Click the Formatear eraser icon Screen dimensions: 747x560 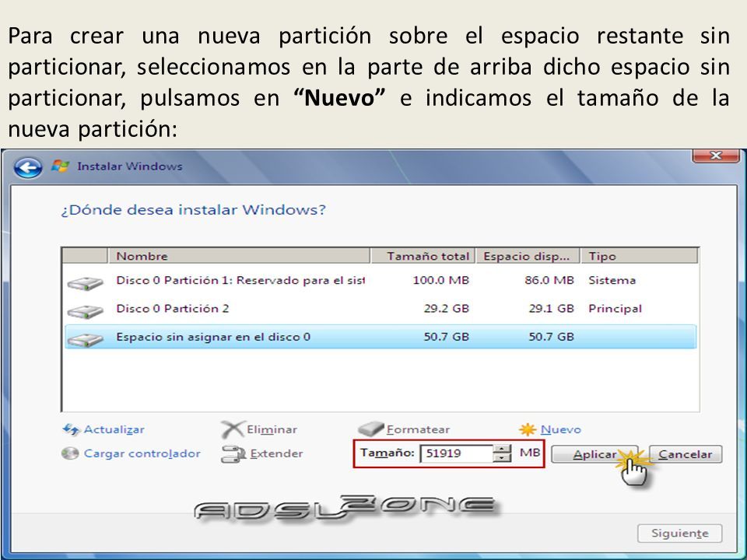[x=370, y=429]
